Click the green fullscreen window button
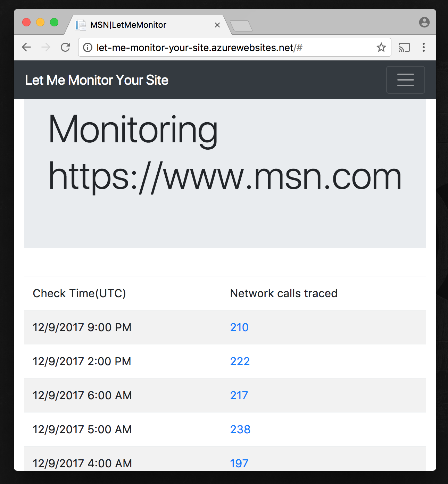The height and width of the screenshot is (484, 448). click(x=54, y=22)
